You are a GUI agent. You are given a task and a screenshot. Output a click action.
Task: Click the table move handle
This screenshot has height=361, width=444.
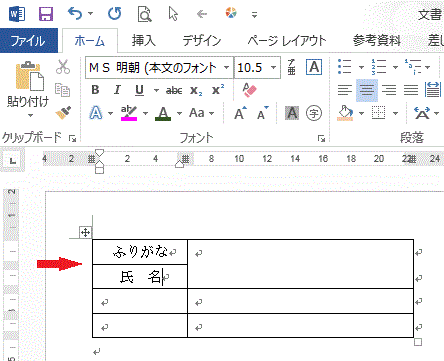pyautogui.click(x=85, y=232)
